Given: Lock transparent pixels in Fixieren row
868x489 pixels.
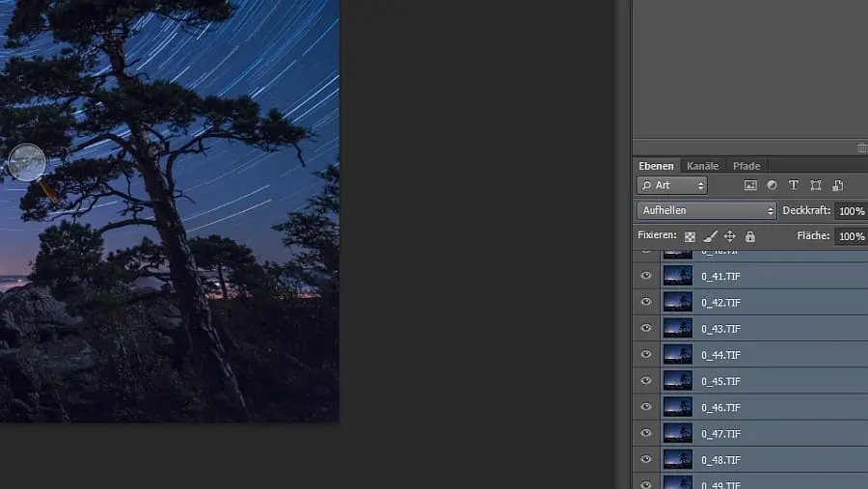Looking at the screenshot, I should coord(690,236).
